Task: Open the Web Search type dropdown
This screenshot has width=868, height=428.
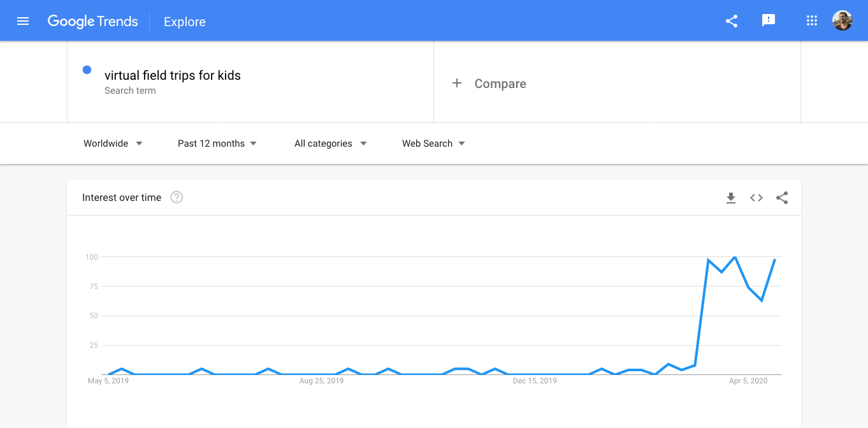Action: [x=433, y=144]
